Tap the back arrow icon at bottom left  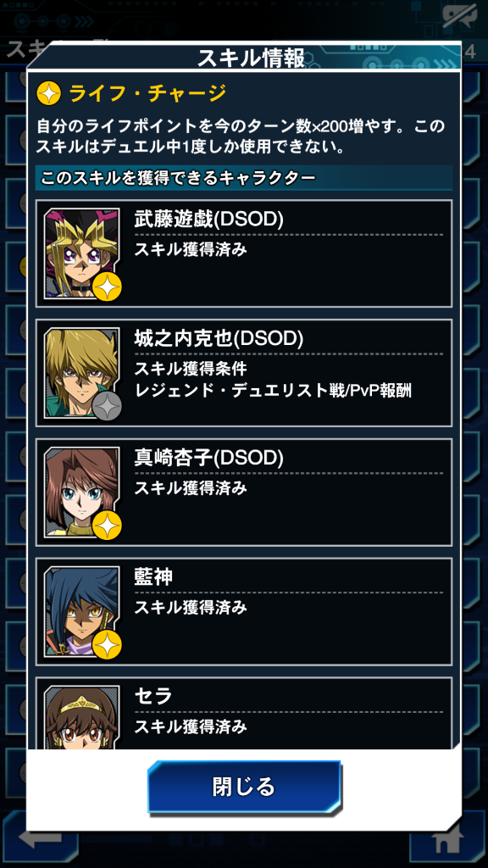coord(40,840)
